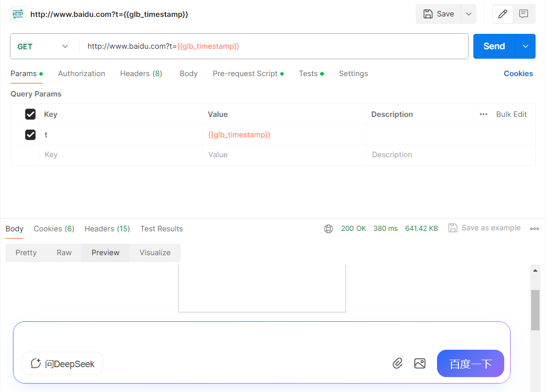
Task: Open the GET method dropdown
Action: tap(43, 47)
